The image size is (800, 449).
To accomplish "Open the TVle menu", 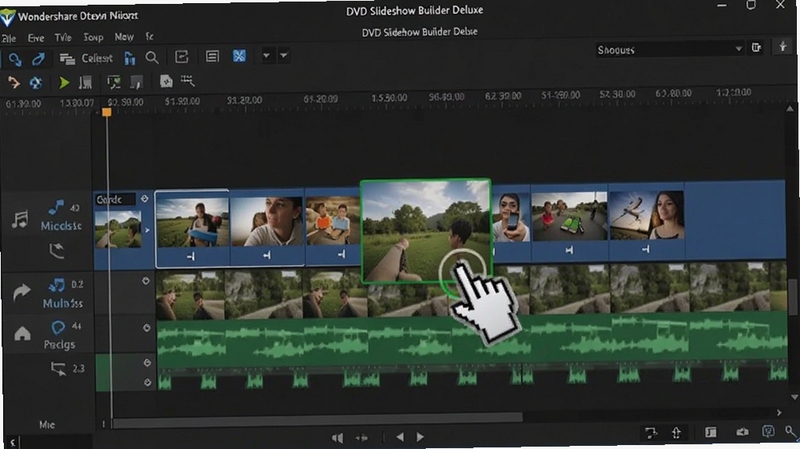I will click(x=63, y=38).
